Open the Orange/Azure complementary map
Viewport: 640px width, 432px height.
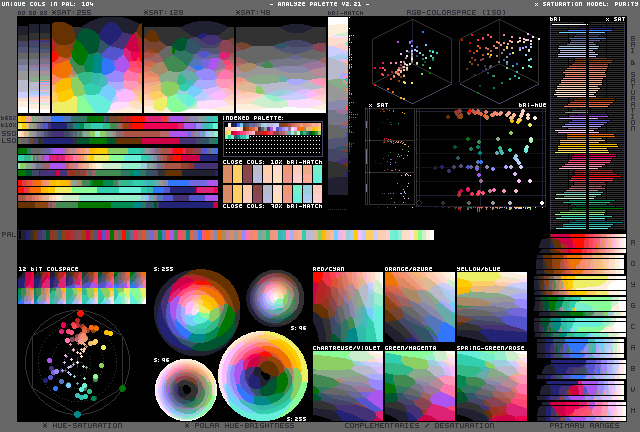click(x=419, y=307)
